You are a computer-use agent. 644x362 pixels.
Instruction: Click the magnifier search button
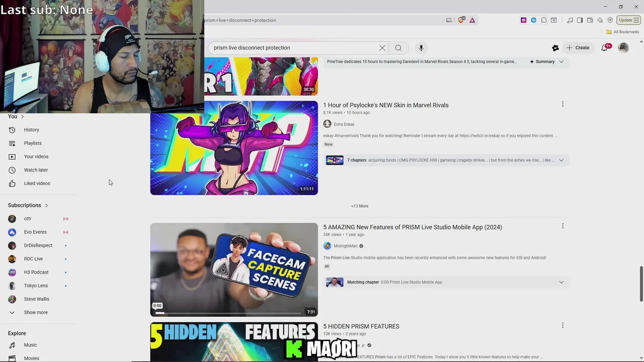[x=398, y=48]
